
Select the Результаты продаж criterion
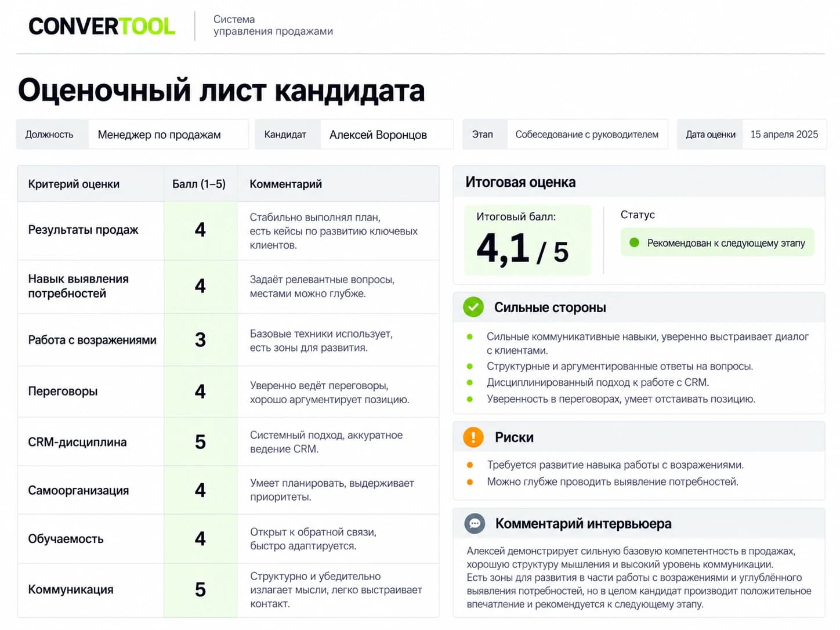click(83, 230)
